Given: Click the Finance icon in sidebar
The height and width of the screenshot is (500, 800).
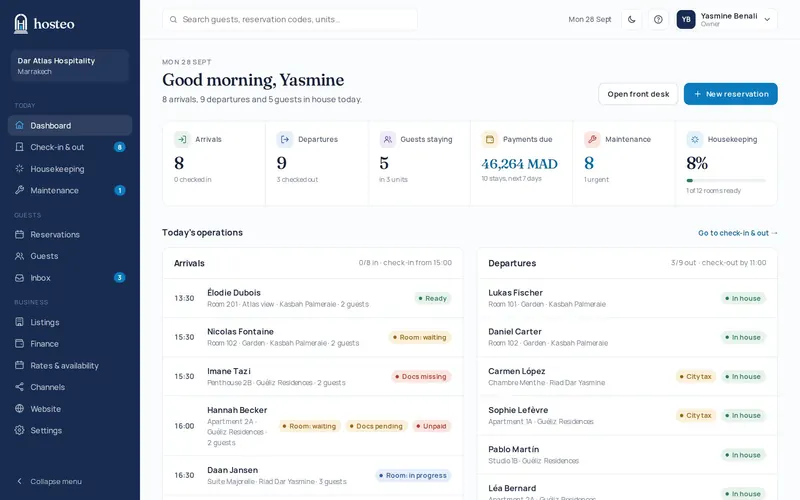Looking at the screenshot, I should [19, 343].
